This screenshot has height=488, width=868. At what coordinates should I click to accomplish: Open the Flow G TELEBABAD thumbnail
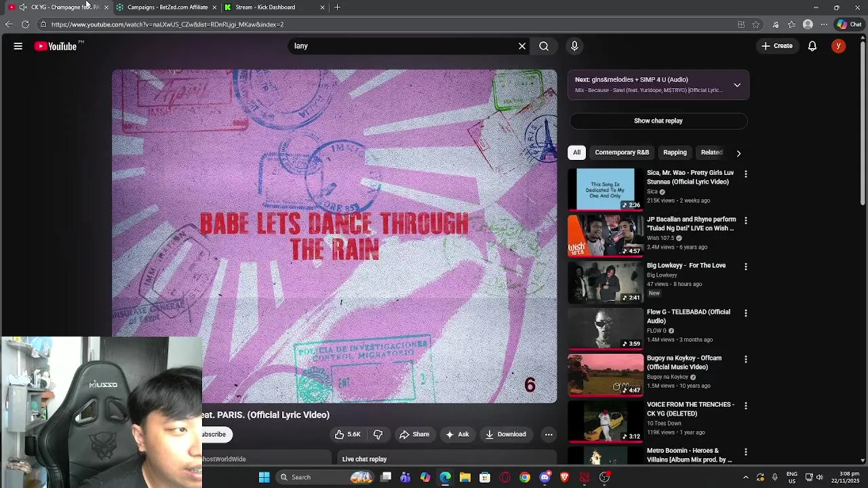pyautogui.click(x=606, y=328)
